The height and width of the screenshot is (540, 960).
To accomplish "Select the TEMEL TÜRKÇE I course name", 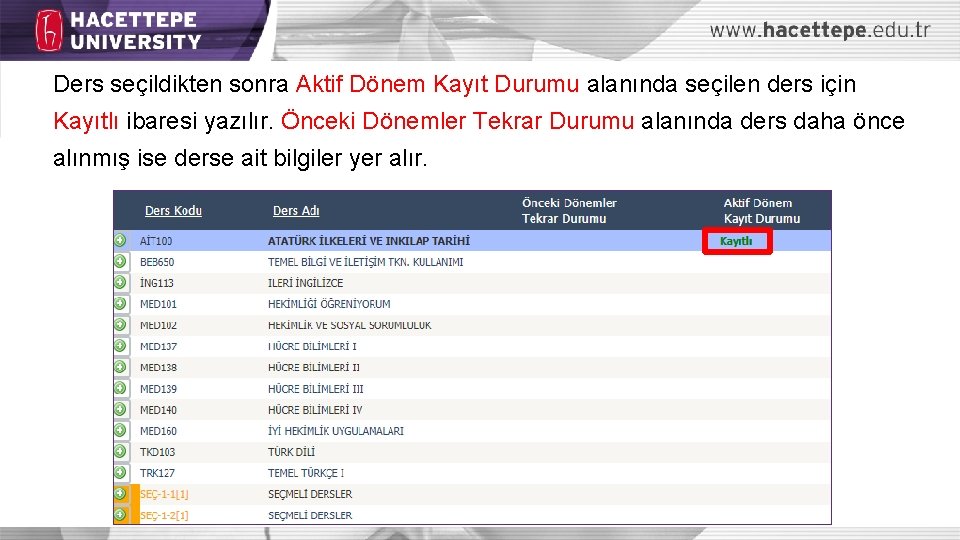I will pyautogui.click(x=306, y=473).
